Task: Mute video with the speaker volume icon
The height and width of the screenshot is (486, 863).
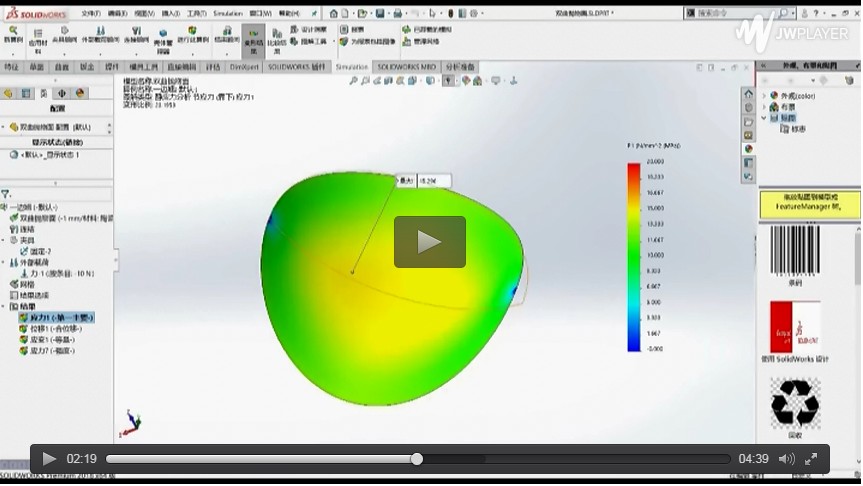Action: [x=786, y=459]
